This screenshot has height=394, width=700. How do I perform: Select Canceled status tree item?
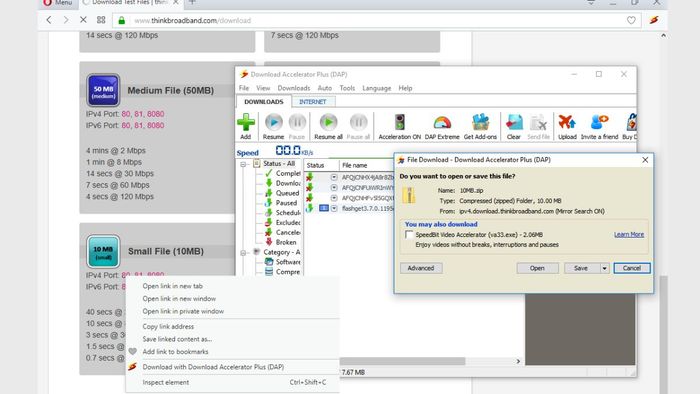click(x=283, y=232)
